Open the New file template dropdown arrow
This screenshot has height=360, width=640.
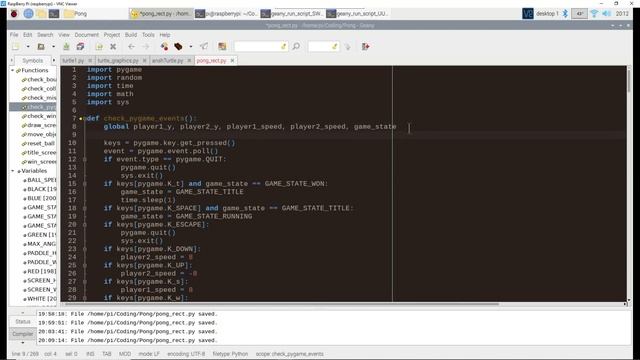[x=28, y=47]
